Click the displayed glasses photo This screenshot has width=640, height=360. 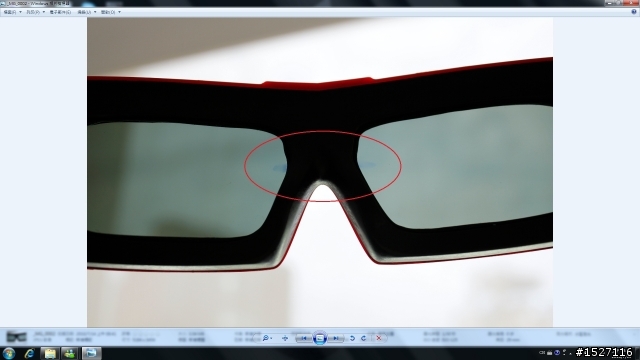(x=320, y=172)
